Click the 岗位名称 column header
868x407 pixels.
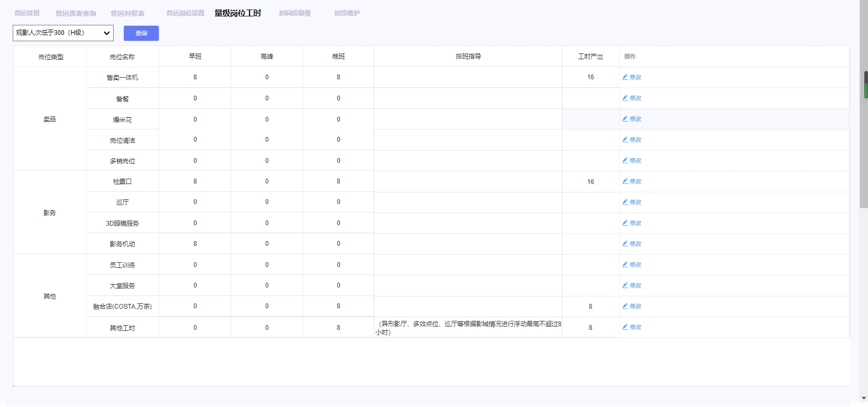[122, 57]
